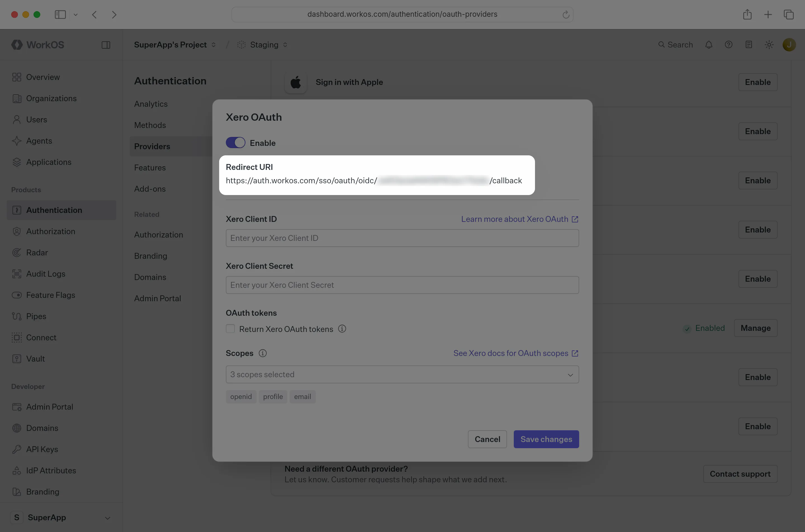The height and width of the screenshot is (532, 805).
Task: Toggle the light/dark theme icon
Action: coord(769,45)
